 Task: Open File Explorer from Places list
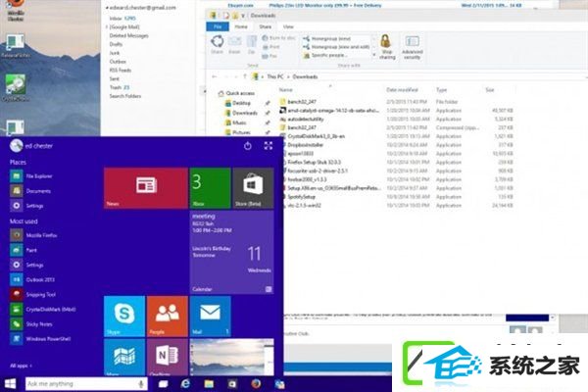[x=32, y=176]
